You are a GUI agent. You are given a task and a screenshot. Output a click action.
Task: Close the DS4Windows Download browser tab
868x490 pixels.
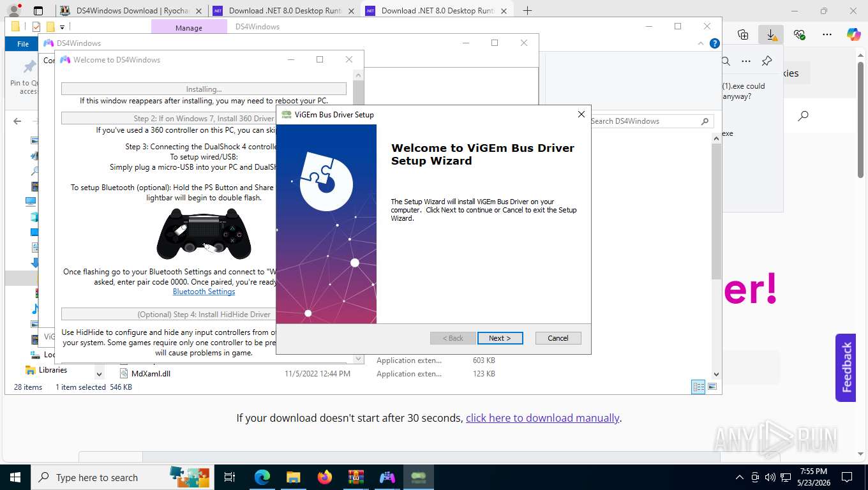tap(198, 11)
